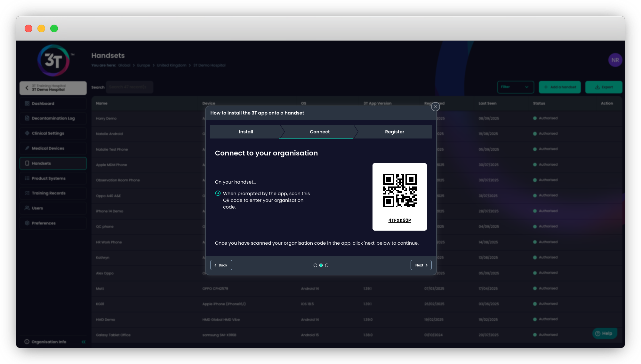Image resolution: width=641 pixels, height=364 pixels.
Task: Open Clinical Settings in the sidebar
Action: click(x=53, y=133)
